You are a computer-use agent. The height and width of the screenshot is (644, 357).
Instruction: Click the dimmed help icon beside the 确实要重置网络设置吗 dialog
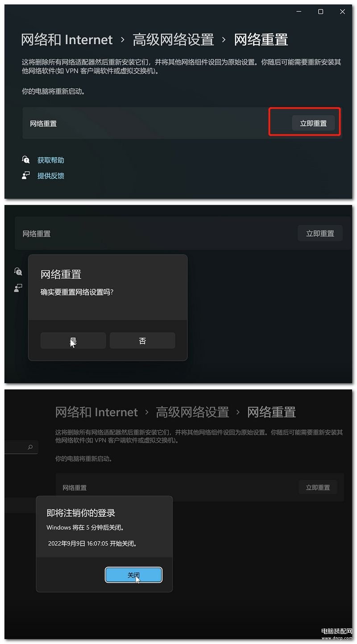point(18,272)
